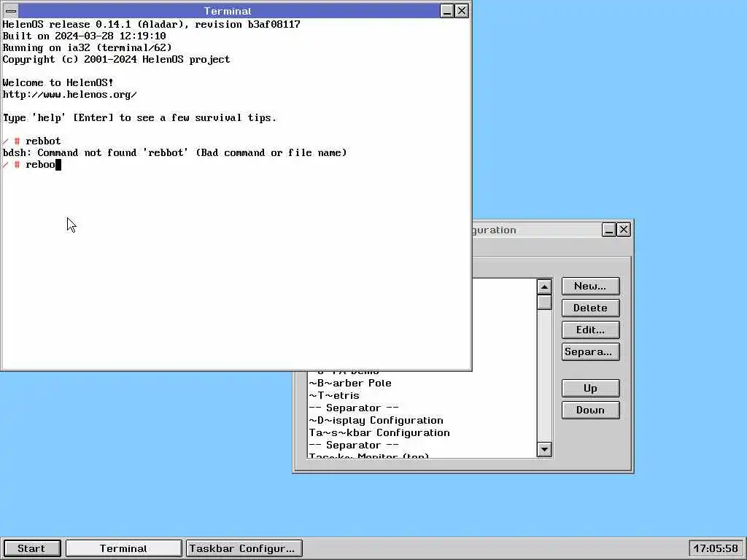This screenshot has width=747, height=560.
Task: Click the 'Welcome to HelenOS!' line
Action: click(x=58, y=83)
